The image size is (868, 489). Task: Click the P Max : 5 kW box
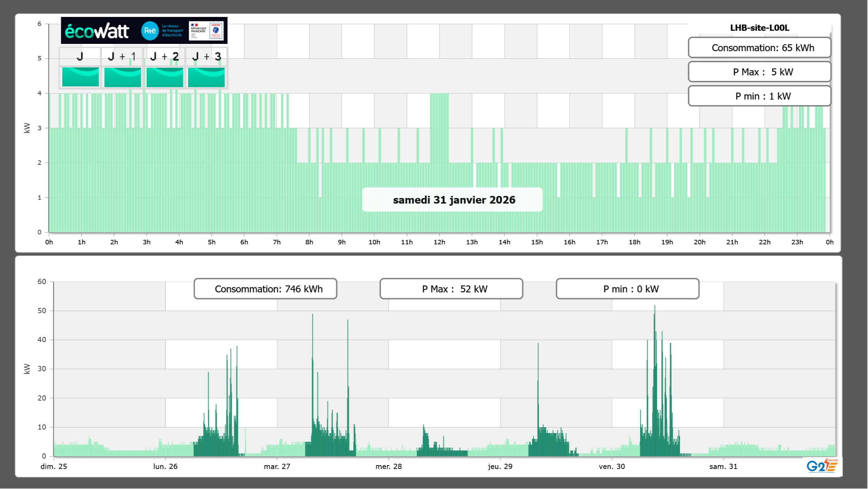(x=759, y=72)
